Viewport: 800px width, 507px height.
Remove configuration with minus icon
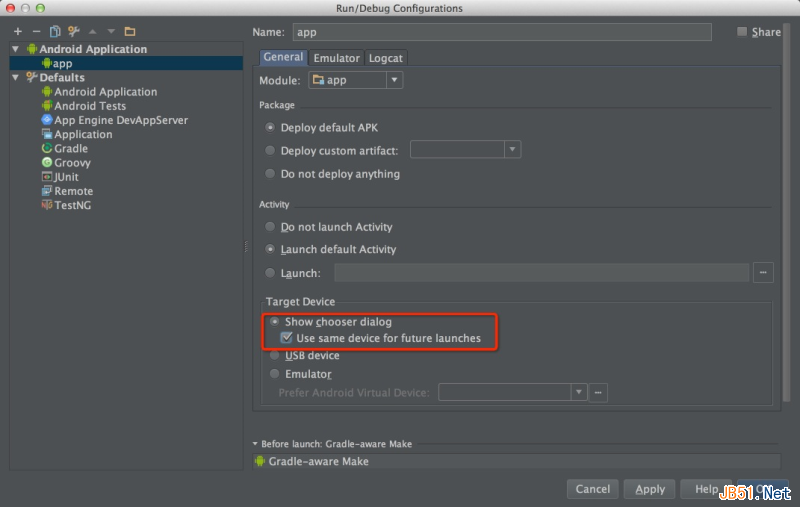pos(36,32)
